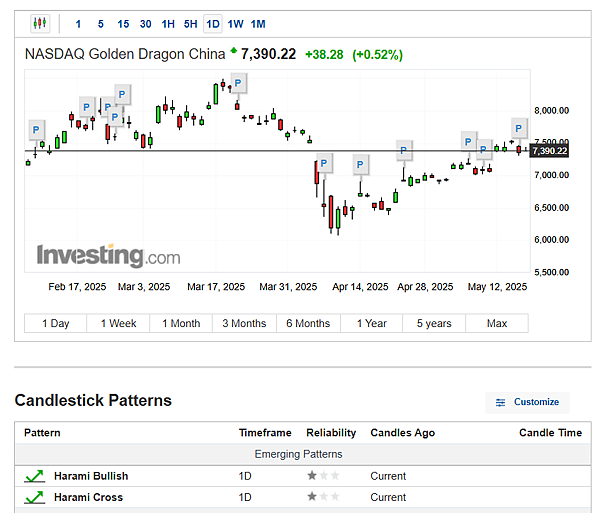Open the candlestick chart type selector

pos(40,23)
